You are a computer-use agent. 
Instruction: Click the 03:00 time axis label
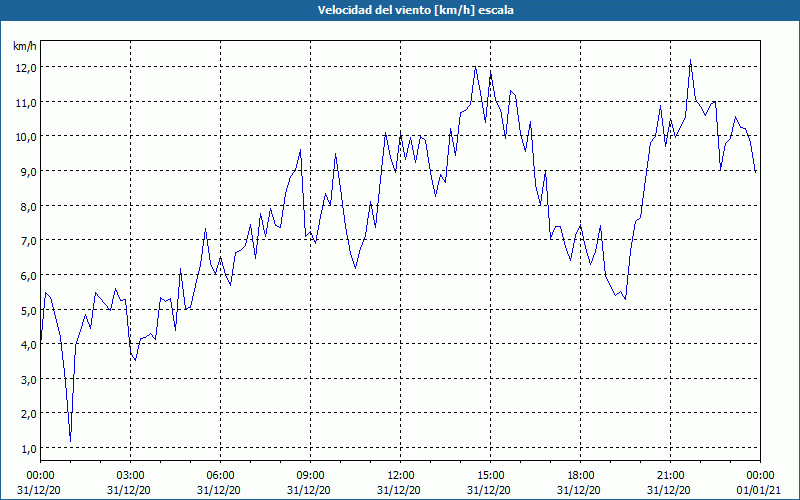coord(131,476)
